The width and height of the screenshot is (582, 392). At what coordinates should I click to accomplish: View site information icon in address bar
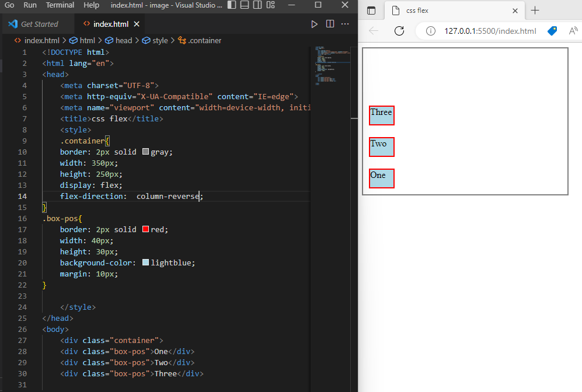[x=431, y=31]
